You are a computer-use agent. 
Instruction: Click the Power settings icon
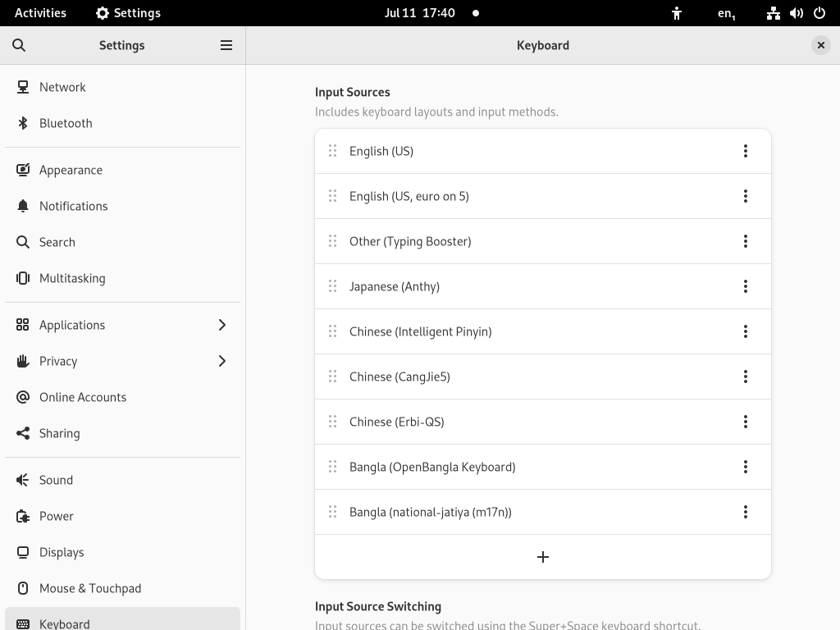(24, 516)
